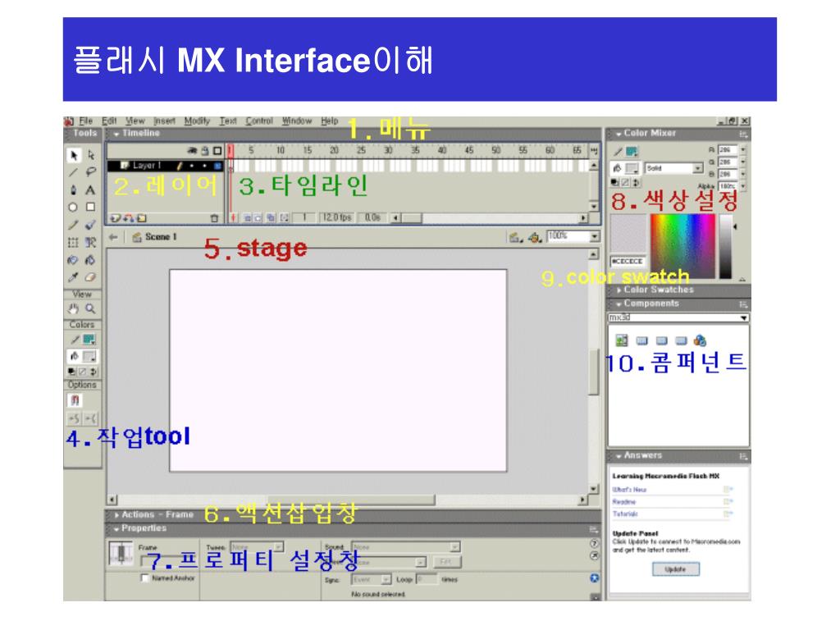Open the Sound dropdown in Properties

[454, 547]
